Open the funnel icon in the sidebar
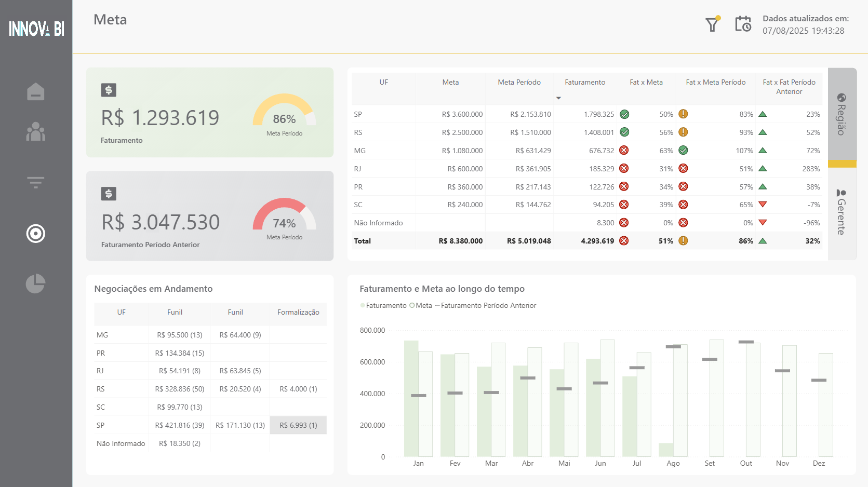The width and height of the screenshot is (868, 487). 35,182
